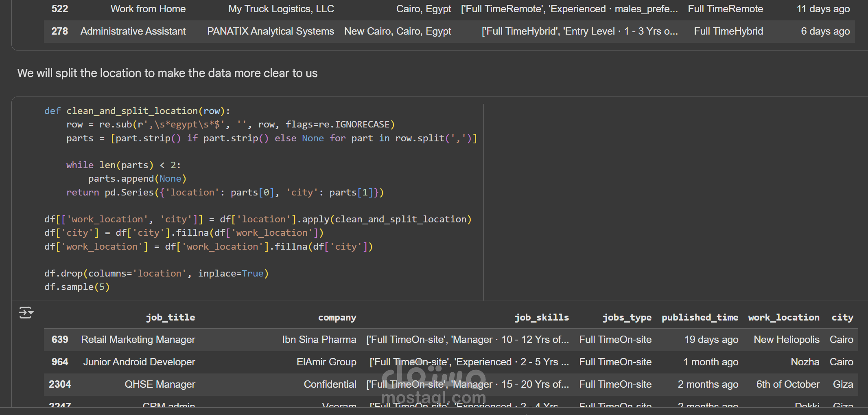868x415 pixels.
Task: Click the ElAmir Group company cell
Action: pos(326,362)
